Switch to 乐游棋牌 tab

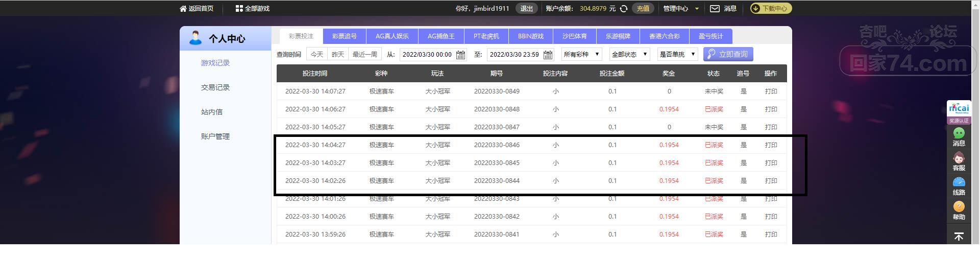[618, 36]
